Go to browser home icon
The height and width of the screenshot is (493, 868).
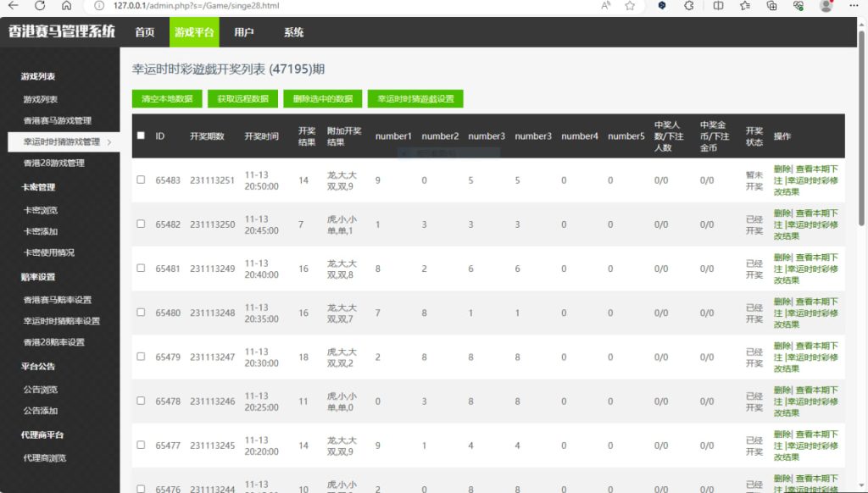click(66, 6)
